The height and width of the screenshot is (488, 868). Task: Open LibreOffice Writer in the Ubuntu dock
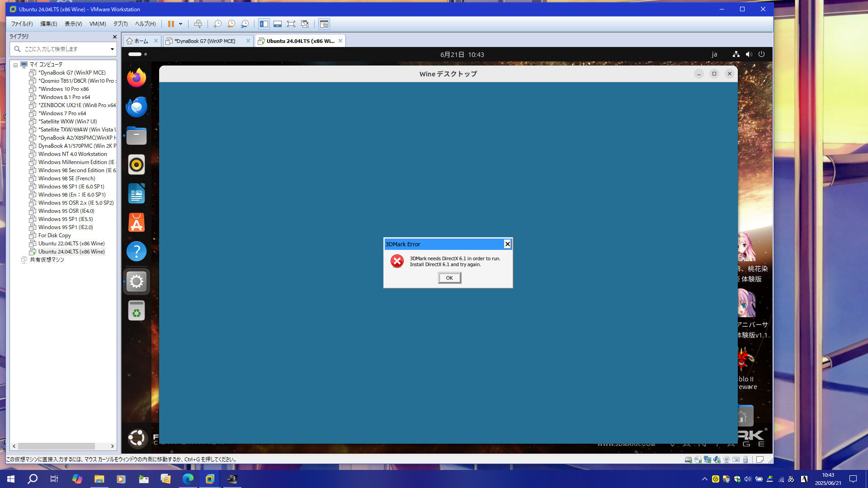(137, 193)
